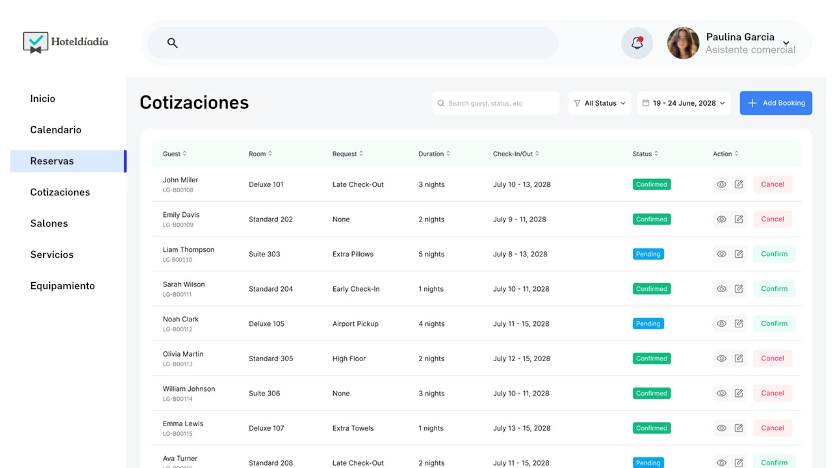Go to Salones in the sidebar
The image size is (832, 468).
pos(50,223)
